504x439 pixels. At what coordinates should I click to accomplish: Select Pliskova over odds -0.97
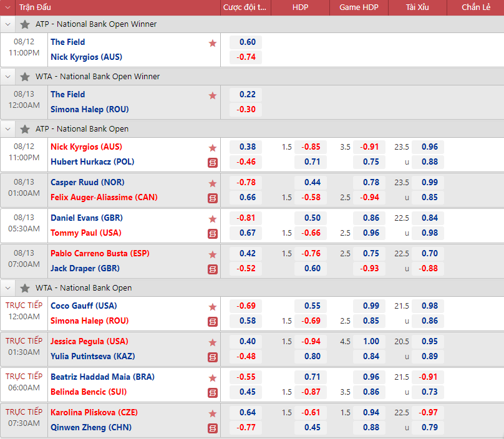[x=428, y=412]
